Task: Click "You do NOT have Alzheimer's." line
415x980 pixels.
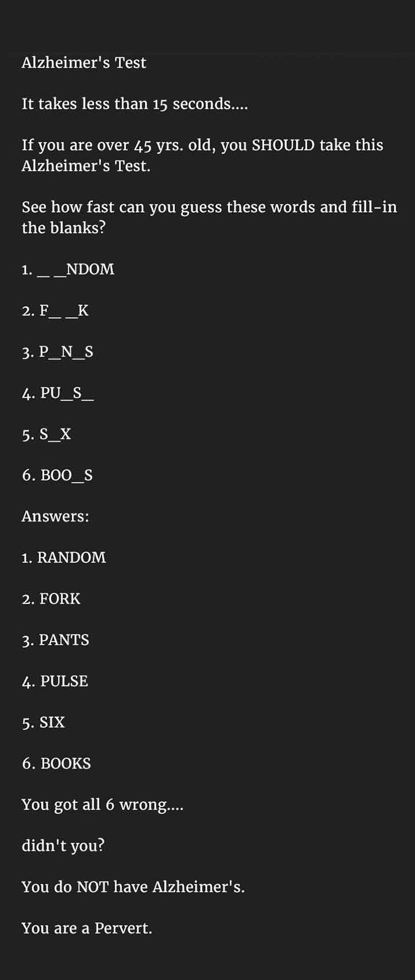Action: tap(133, 887)
